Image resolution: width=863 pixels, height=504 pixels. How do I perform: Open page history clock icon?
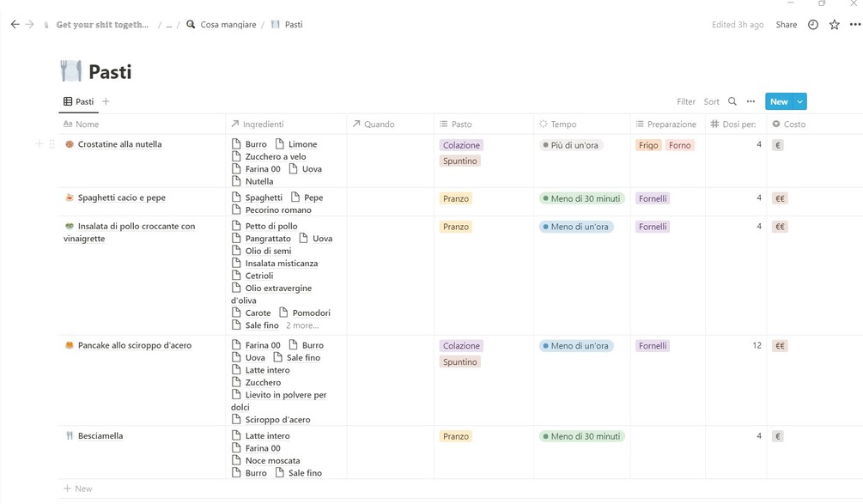click(813, 24)
